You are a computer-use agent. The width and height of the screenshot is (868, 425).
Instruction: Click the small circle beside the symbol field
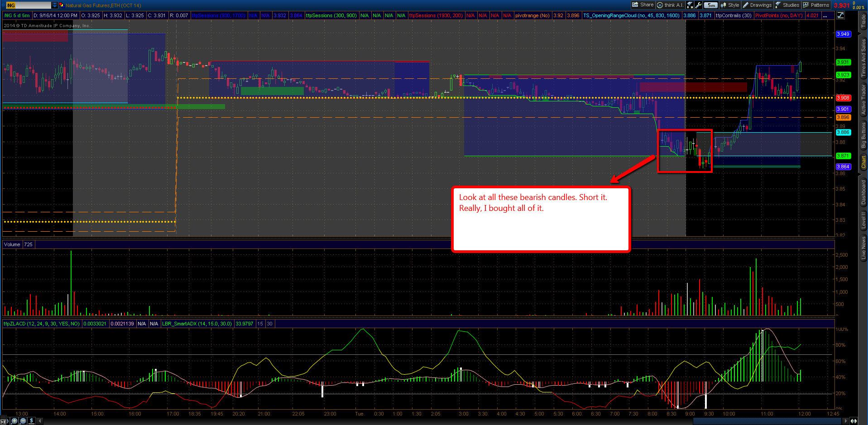(x=3, y=5)
